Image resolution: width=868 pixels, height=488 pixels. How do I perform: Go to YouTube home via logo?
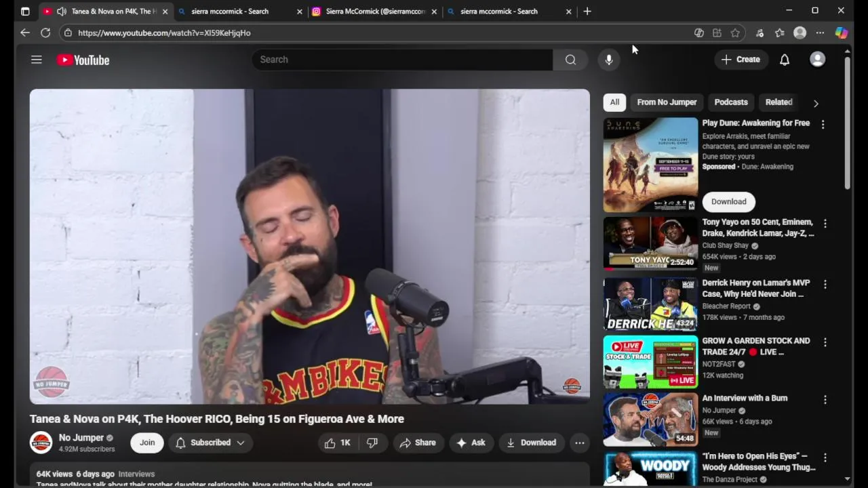point(83,60)
